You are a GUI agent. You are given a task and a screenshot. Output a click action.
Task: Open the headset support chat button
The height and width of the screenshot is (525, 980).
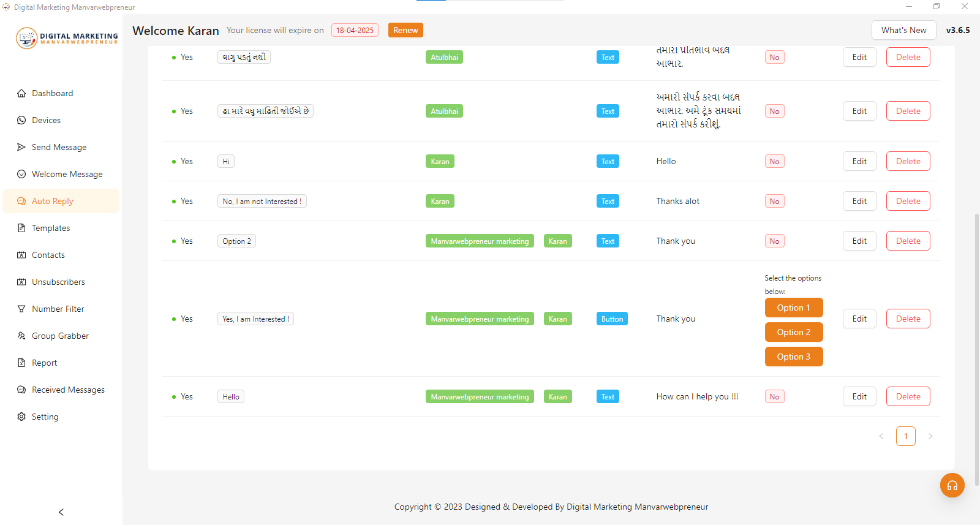pos(952,485)
